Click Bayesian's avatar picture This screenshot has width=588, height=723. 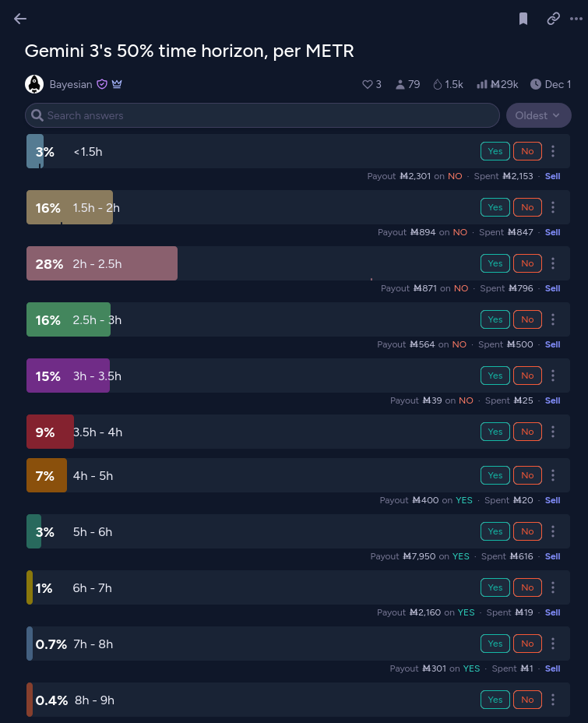34,84
